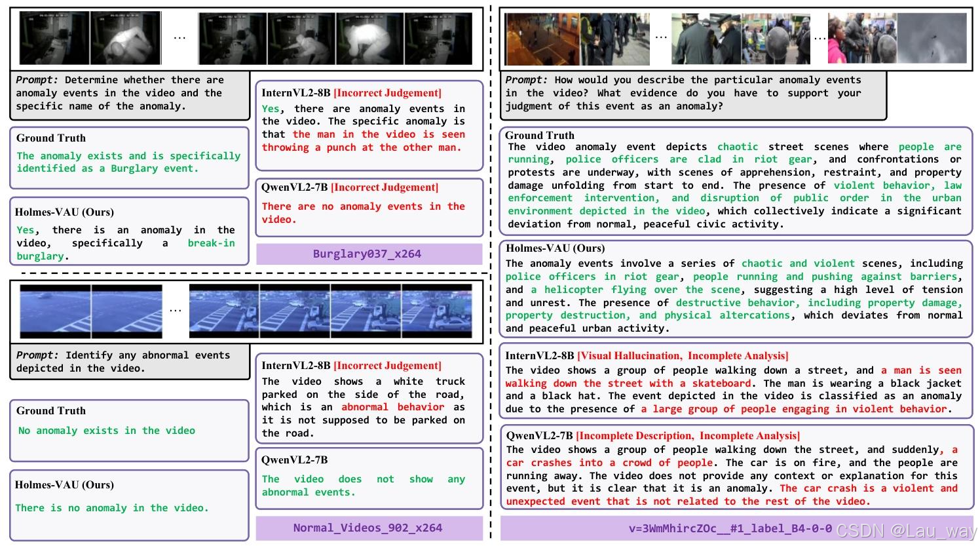
Task: Click 'Ground Truth' heading in riot example
Action: point(540,136)
